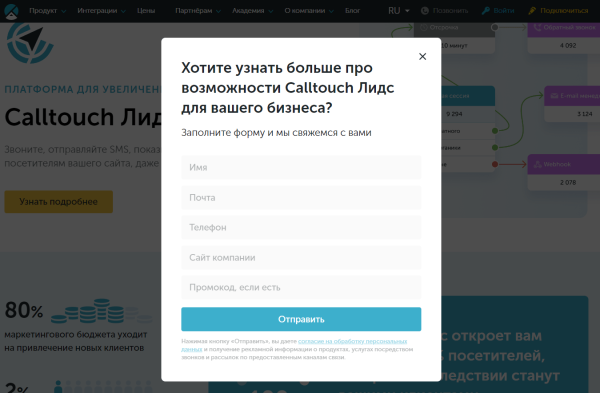Expand the Партнёрам dropdown chevron
Viewport: 600px width, 393px height.
(x=218, y=11)
